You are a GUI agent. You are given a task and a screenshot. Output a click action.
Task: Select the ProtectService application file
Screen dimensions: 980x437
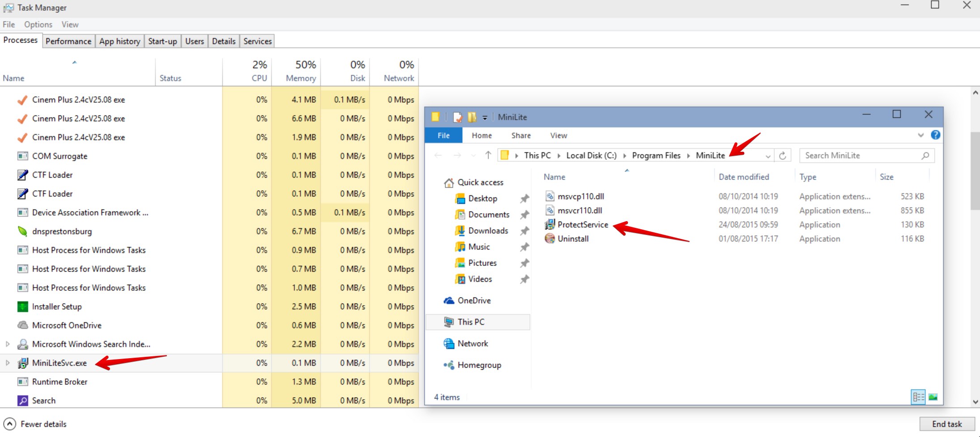point(582,225)
